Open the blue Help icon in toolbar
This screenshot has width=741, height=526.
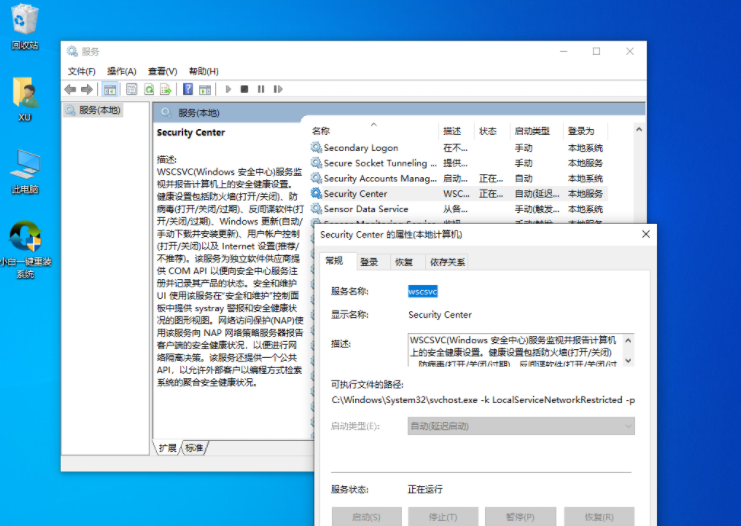click(188, 89)
